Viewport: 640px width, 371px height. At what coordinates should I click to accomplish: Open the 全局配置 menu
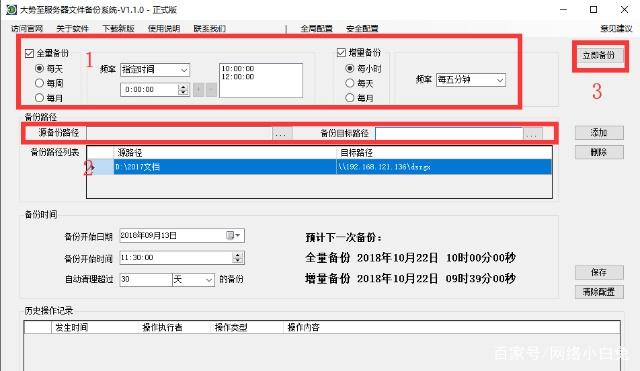(317, 29)
